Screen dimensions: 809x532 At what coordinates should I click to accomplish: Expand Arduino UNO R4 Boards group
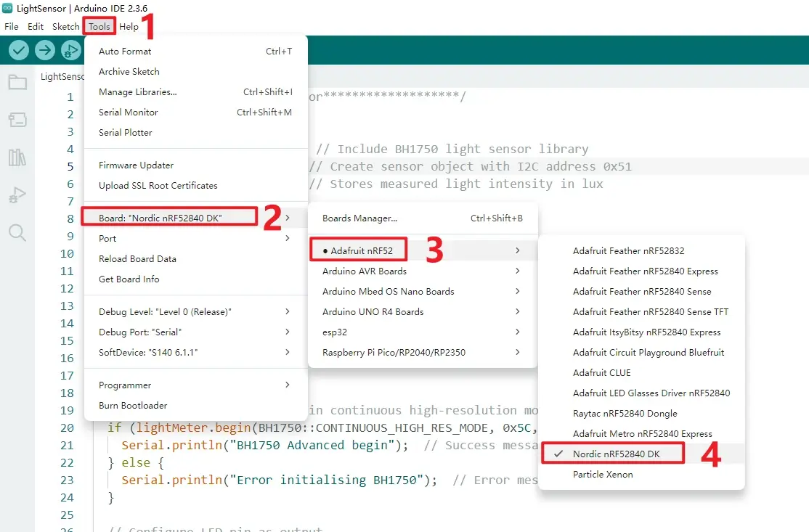(x=423, y=312)
